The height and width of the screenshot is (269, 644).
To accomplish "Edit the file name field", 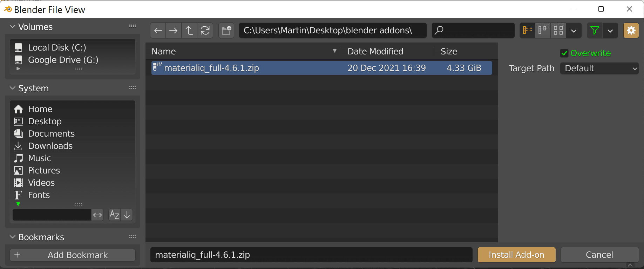I will click(311, 255).
